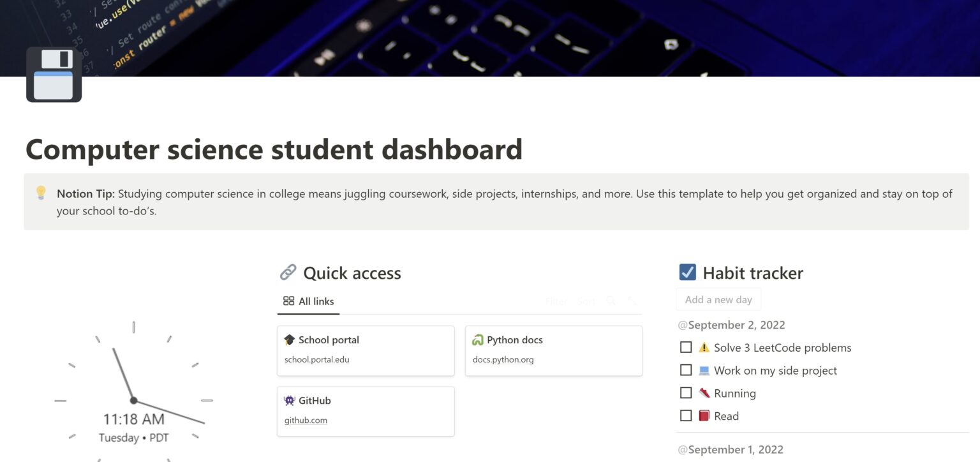Toggle the Read habit checkbox
This screenshot has height=462, width=980.
coord(686,415)
